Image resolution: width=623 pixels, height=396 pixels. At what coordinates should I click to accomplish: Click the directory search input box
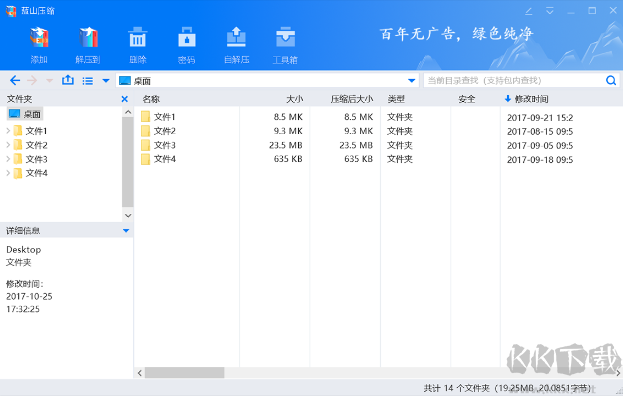pyautogui.click(x=513, y=81)
